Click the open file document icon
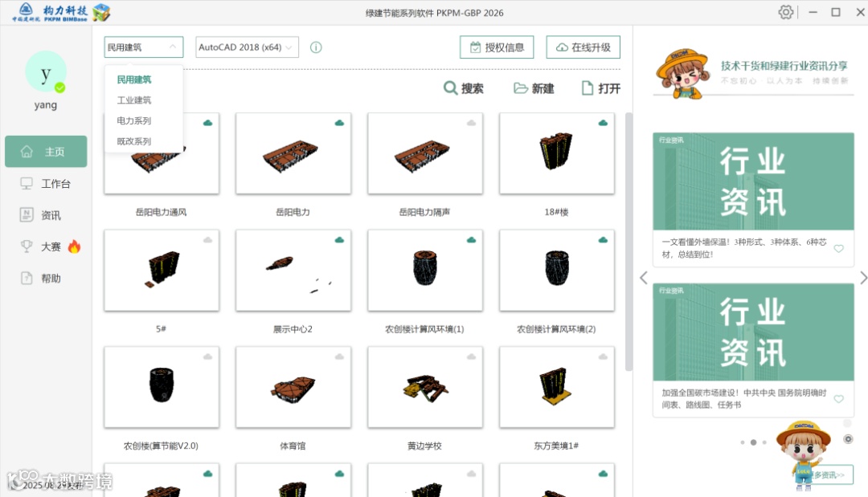 point(588,88)
